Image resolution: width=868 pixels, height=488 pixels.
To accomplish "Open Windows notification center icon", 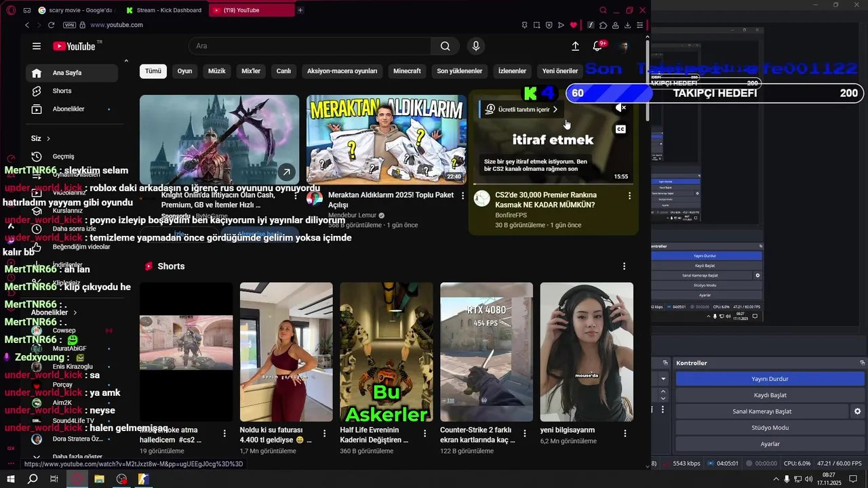I will click(x=853, y=479).
